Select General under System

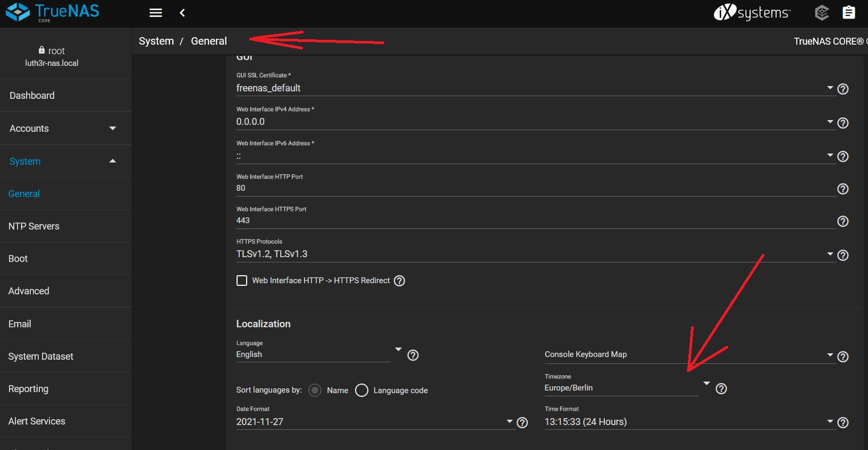tap(65, 194)
